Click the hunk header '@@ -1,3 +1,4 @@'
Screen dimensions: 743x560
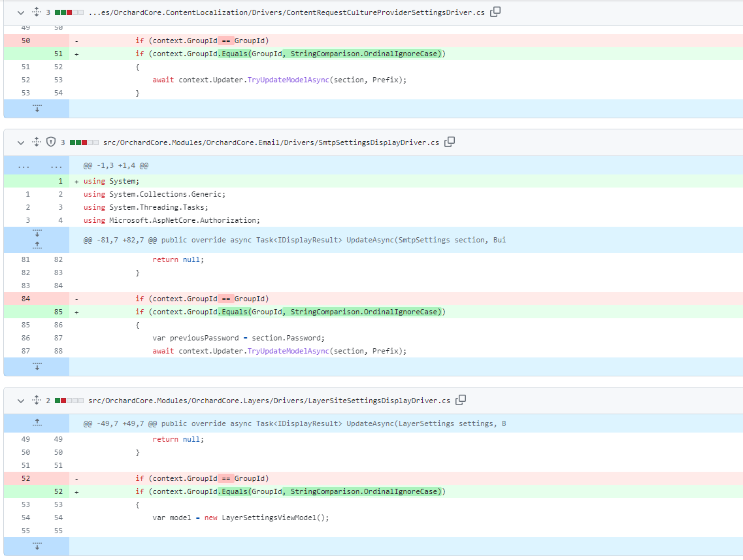click(116, 166)
